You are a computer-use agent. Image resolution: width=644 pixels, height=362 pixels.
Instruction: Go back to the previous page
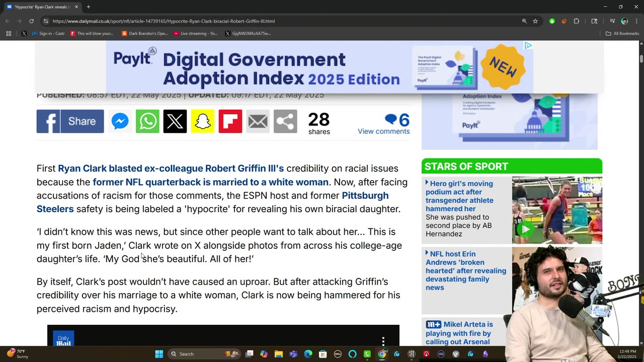(x=7, y=21)
